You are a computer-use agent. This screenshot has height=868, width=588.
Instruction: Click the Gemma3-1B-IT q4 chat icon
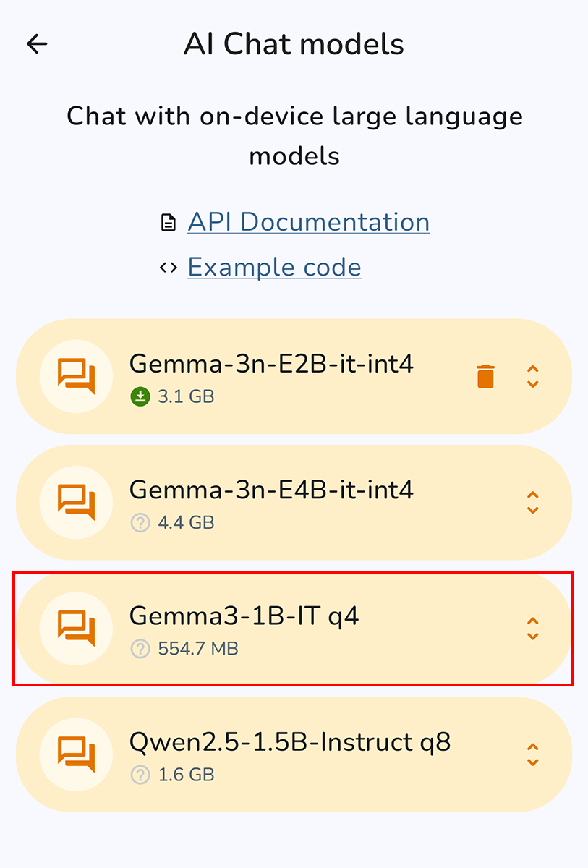pyautogui.click(x=76, y=629)
